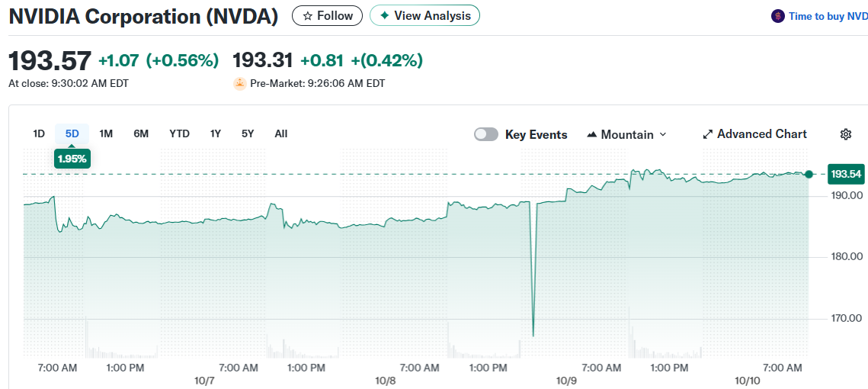Click the star icon in Follow
Viewport: 868px width, 389px height.
click(x=307, y=16)
